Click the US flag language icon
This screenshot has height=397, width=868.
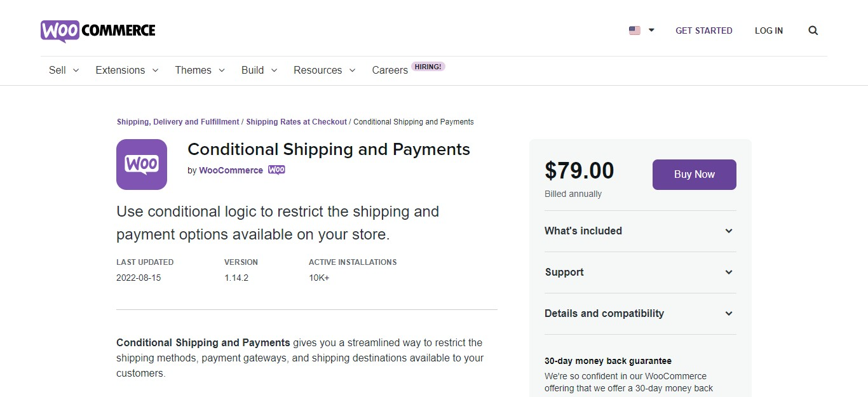click(x=634, y=30)
